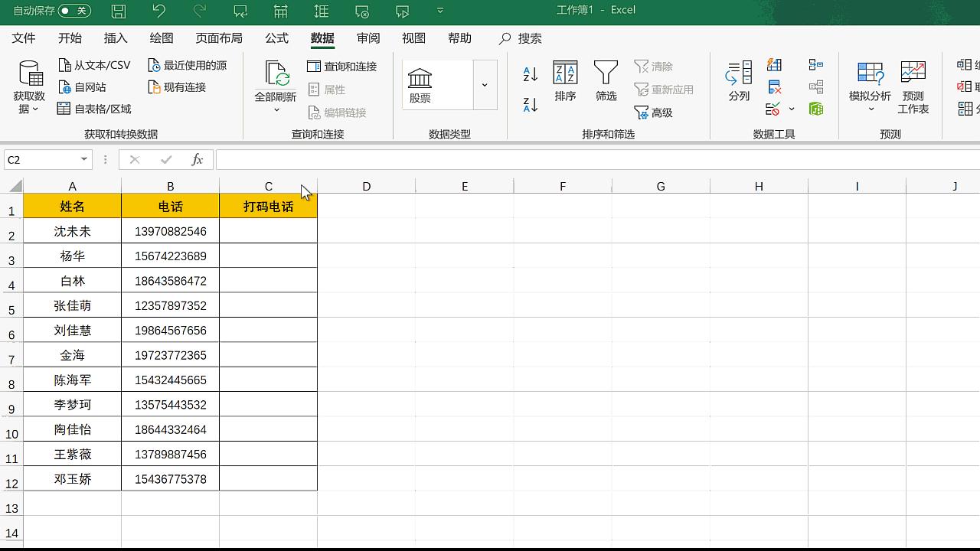Click 最近使用的源 (Recent Sources) button
Screen dimensions: 980x551
(x=188, y=65)
